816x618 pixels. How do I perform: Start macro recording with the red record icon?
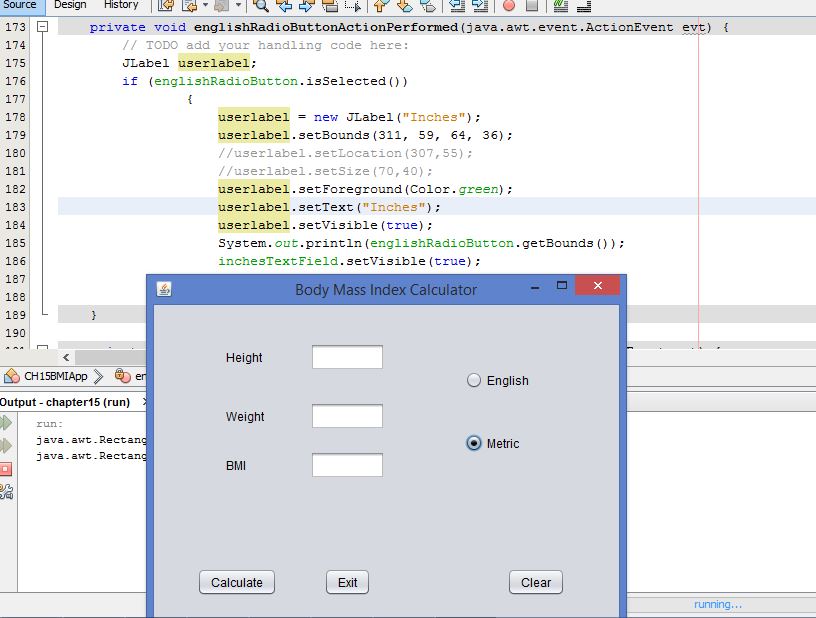coord(509,7)
